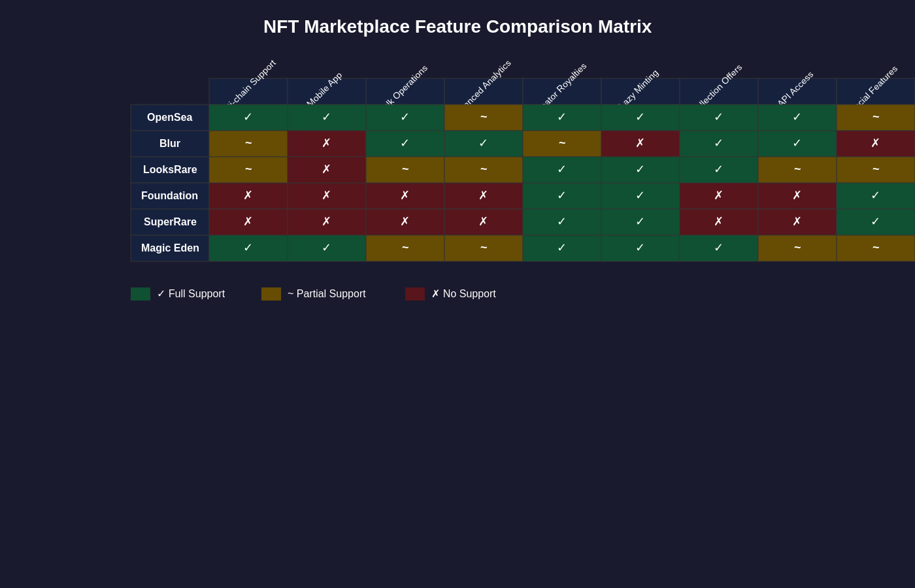The height and width of the screenshot is (588, 915).
Task: Click Blur's Lazy Minting cross cell
Action: [640, 144]
